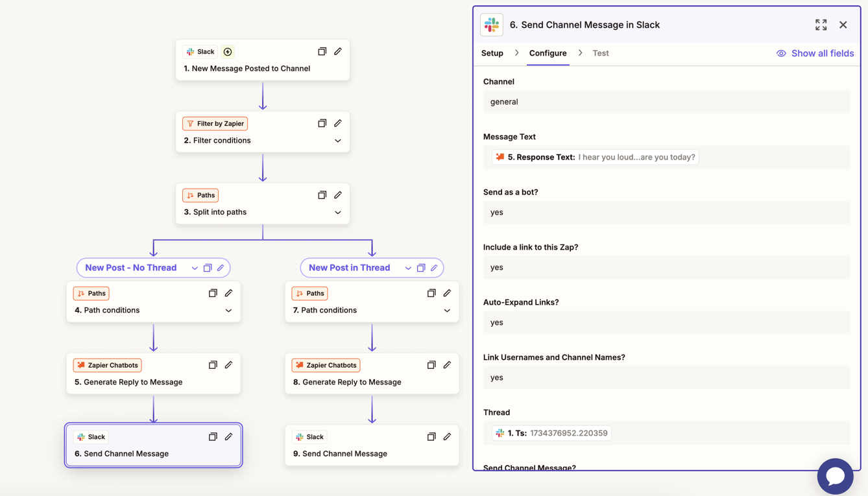Switch to the Configure tab

point(548,53)
